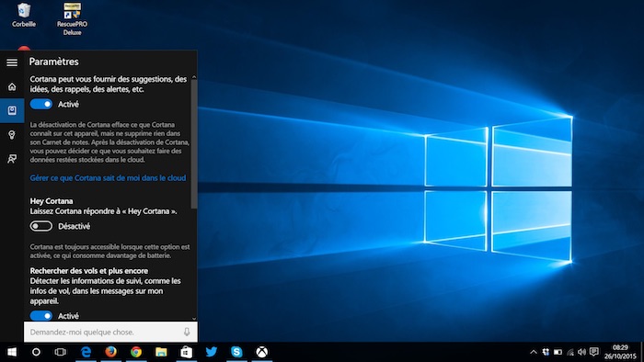The width and height of the screenshot is (644, 362).
Task: Open the Cortana Notebook icon
Action: 12,110
